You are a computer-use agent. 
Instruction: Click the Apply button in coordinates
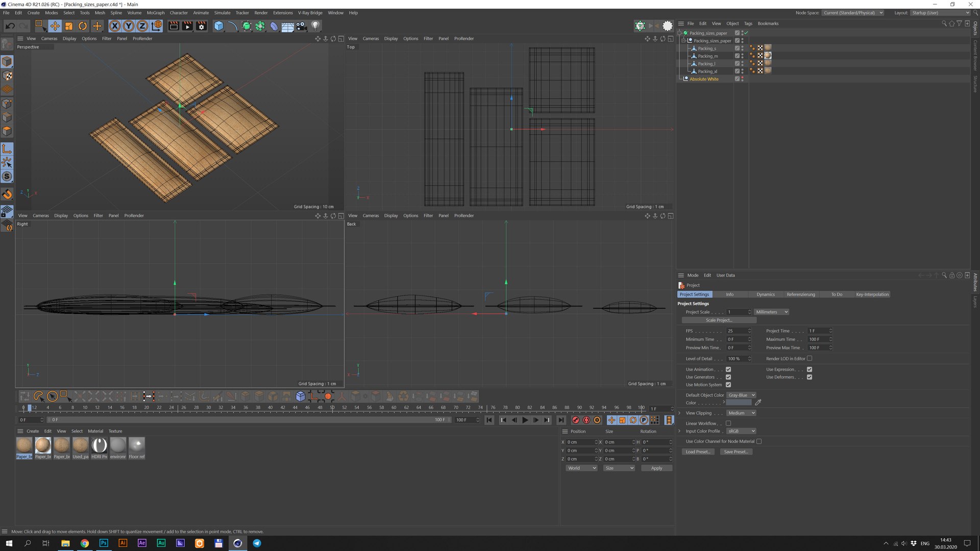click(x=656, y=468)
